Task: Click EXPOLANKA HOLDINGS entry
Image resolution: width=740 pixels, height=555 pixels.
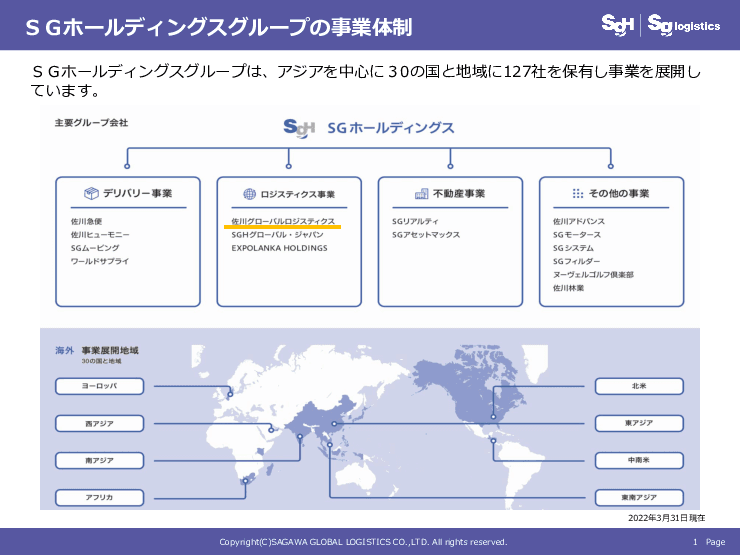Action: coord(279,248)
